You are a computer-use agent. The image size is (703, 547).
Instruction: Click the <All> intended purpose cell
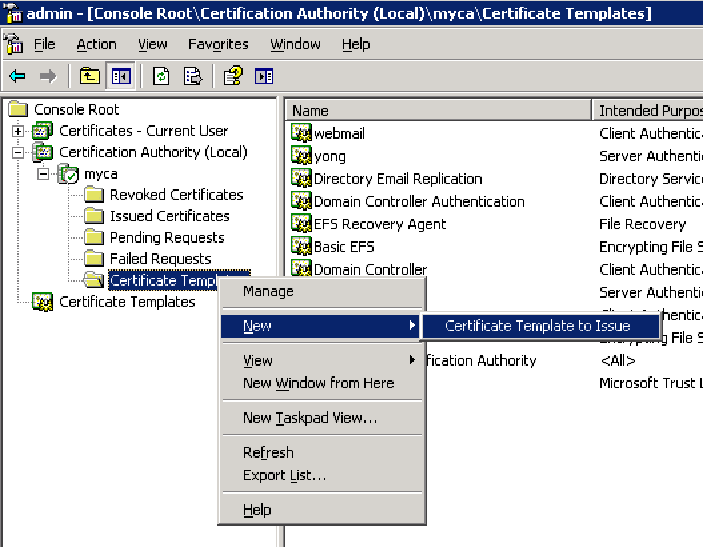(618, 360)
